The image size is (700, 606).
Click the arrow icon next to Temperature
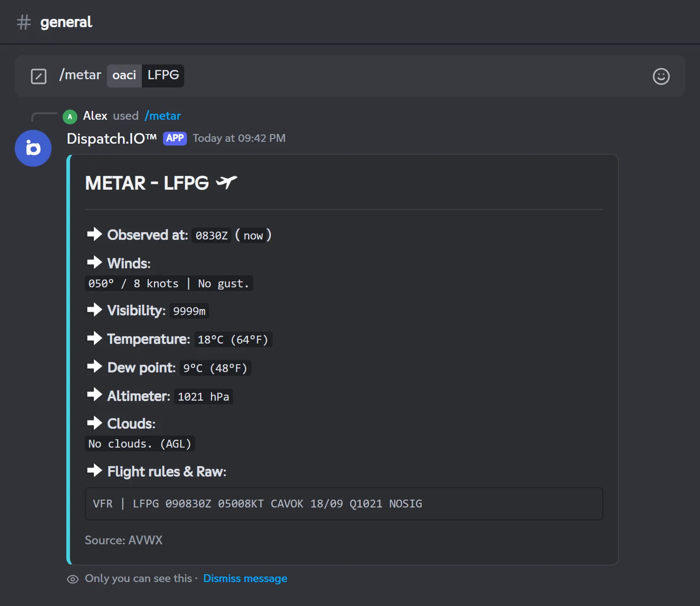pyautogui.click(x=94, y=338)
